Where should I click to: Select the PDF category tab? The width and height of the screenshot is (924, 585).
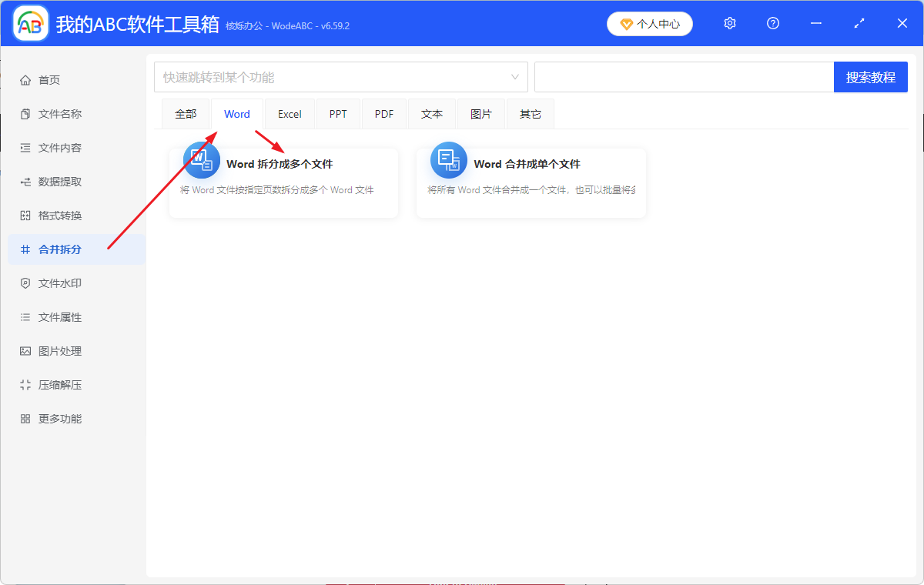coord(383,113)
